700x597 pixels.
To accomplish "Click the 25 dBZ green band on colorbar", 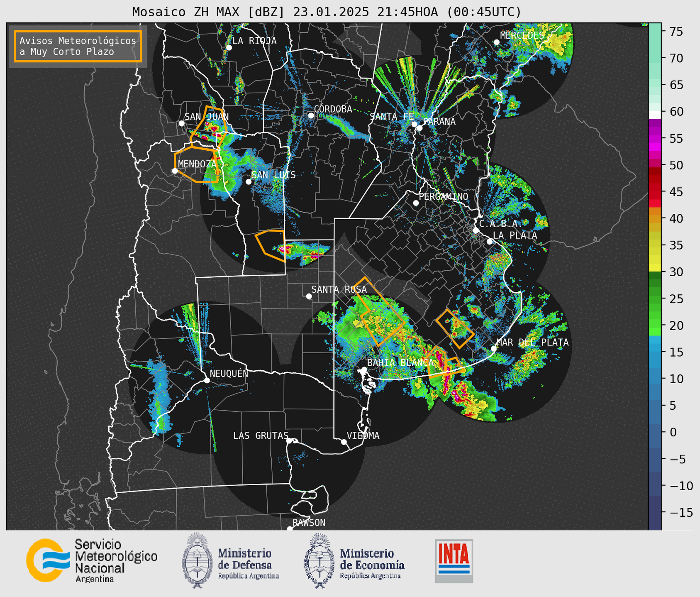I will point(655,299).
